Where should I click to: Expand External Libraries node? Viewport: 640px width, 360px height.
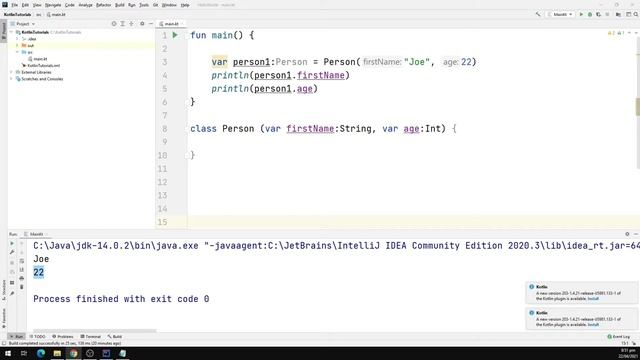coord(12,72)
